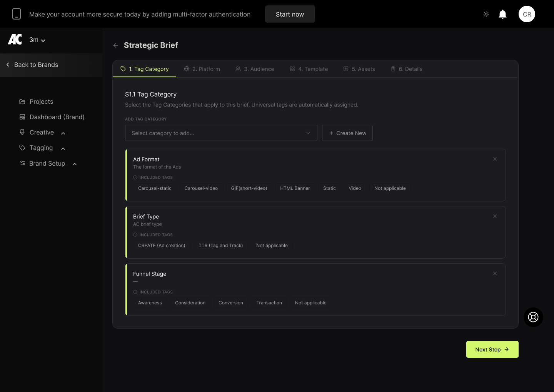This screenshot has height=392, width=554.
Task: Open the CR user avatar menu
Action: [x=527, y=14]
